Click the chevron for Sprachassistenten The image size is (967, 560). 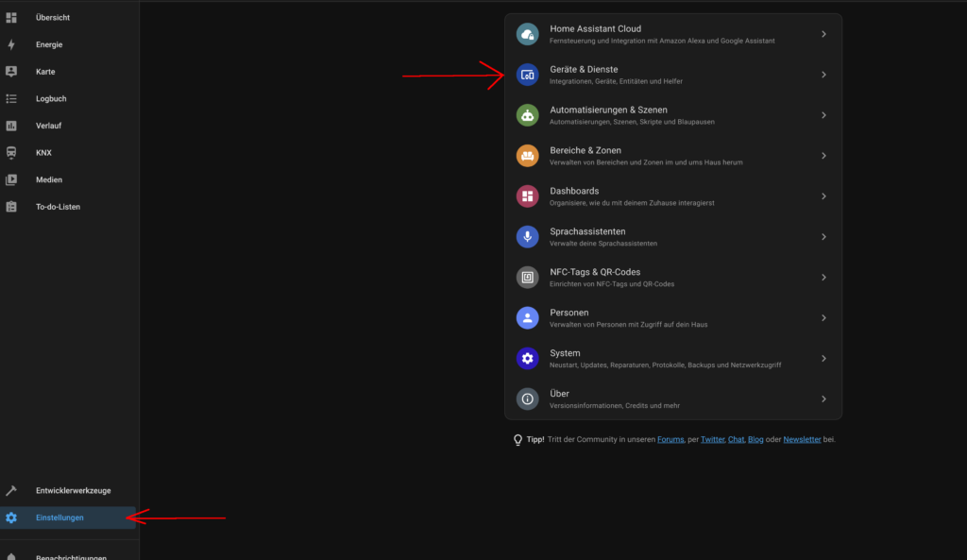(823, 237)
